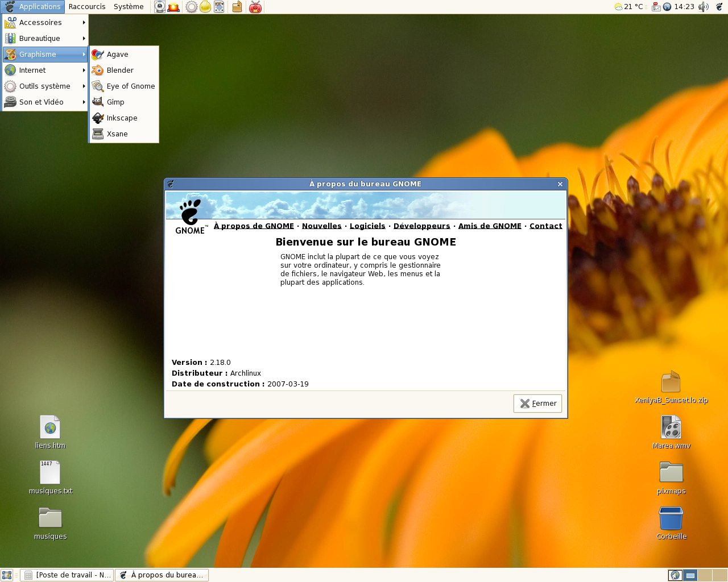Click the Fermer button
The image size is (728, 582).
537,404
